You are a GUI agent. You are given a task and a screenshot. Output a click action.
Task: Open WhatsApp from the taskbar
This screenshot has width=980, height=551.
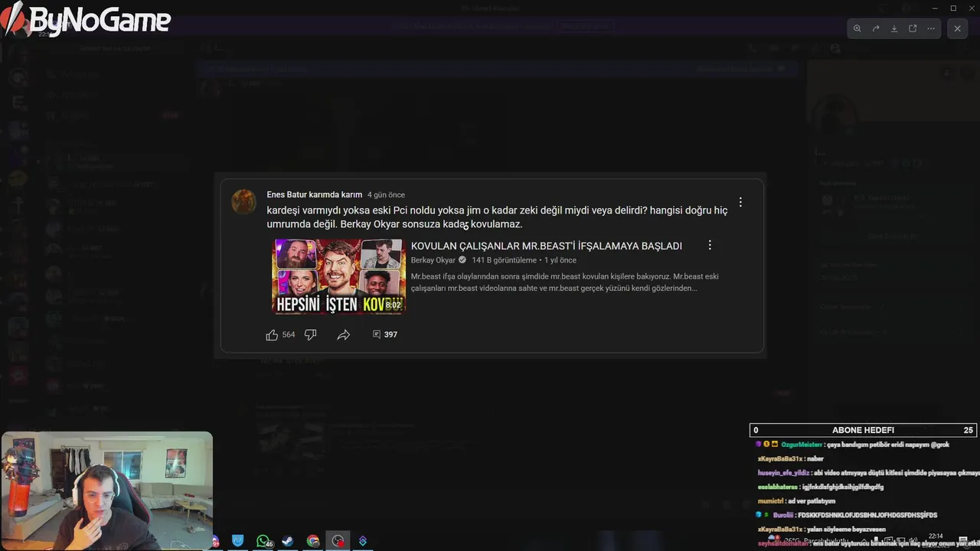click(x=263, y=541)
